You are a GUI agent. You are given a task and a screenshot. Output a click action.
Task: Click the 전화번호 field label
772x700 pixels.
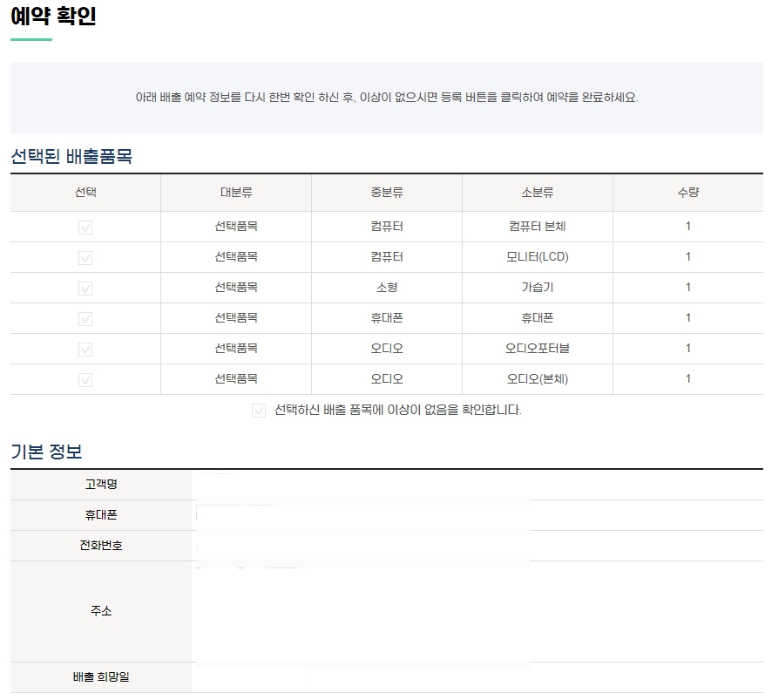click(x=101, y=546)
